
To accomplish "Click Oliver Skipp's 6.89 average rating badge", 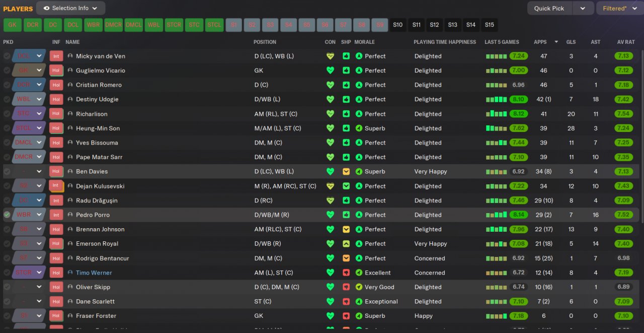I will pyautogui.click(x=624, y=287).
